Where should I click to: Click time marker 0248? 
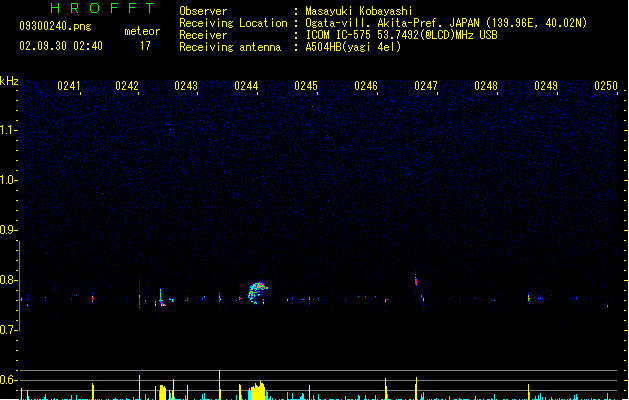486,86
